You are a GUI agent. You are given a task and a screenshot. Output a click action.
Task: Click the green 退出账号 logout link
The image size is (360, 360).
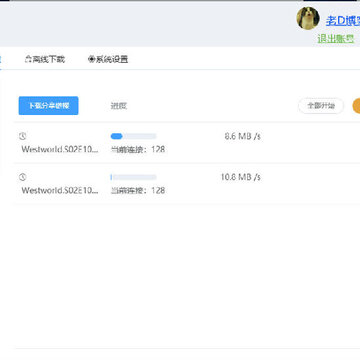(x=336, y=39)
